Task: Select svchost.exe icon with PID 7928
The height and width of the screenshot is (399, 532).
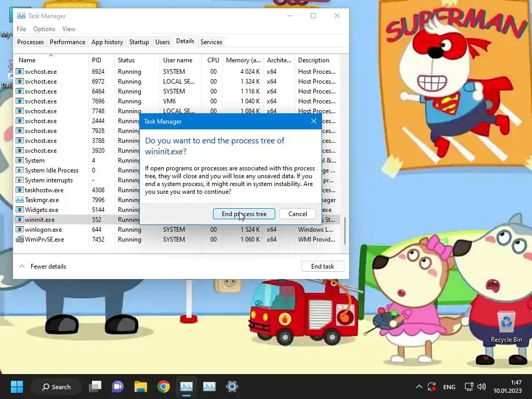Action: click(x=20, y=130)
